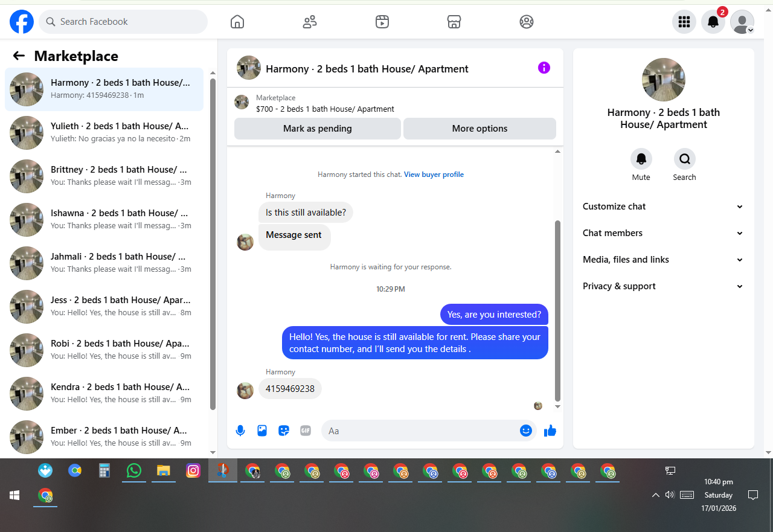Open Jess conversation in the list
This screenshot has height=532, width=773.
[x=104, y=307]
